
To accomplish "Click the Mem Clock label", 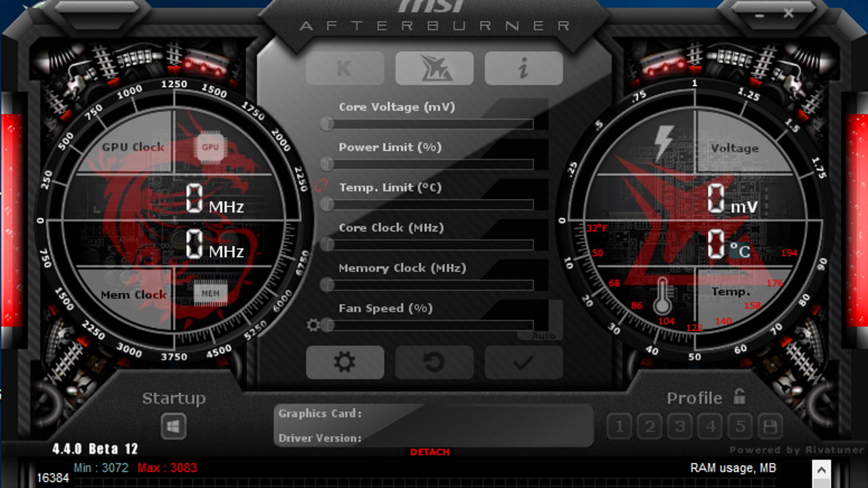I will (134, 295).
